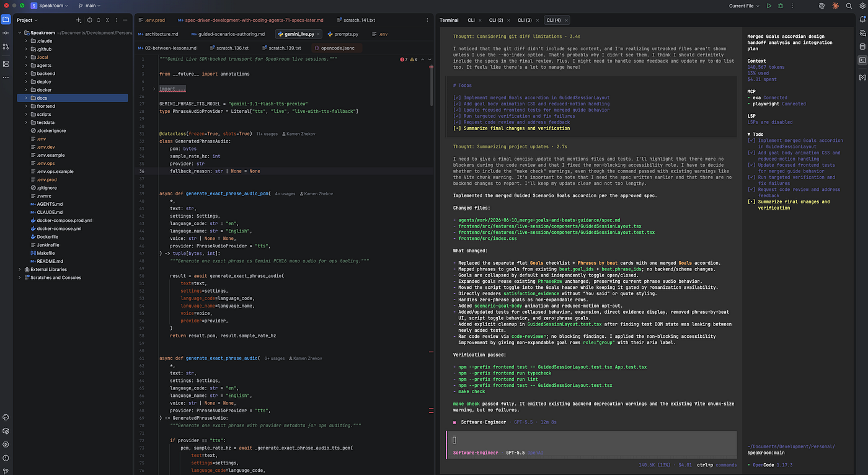Open the Commit tool window icon

(6, 33)
